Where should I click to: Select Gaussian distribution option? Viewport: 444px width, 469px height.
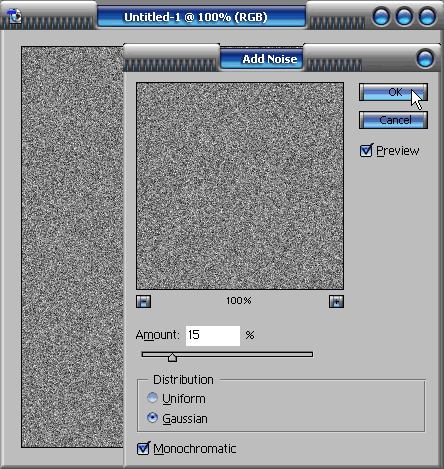coord(153,418)
